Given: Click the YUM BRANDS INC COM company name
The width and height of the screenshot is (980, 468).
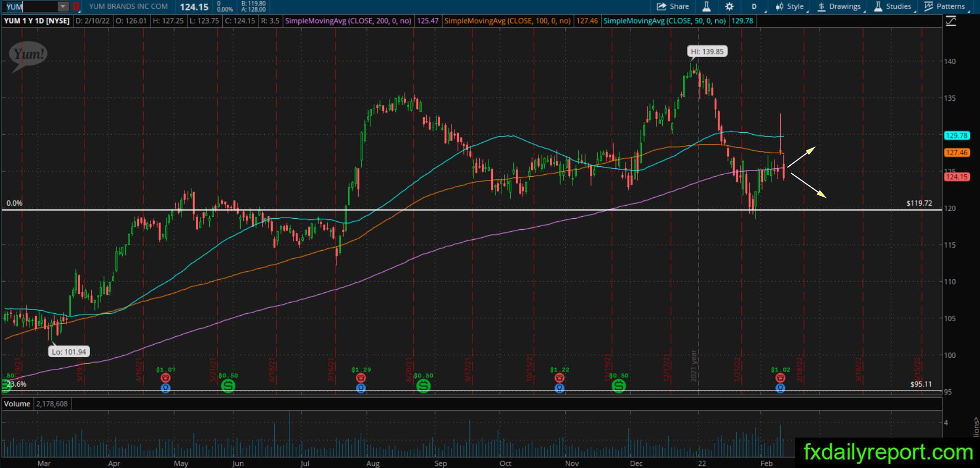Looking at the screenshot, I should click(x=128, y=6).
